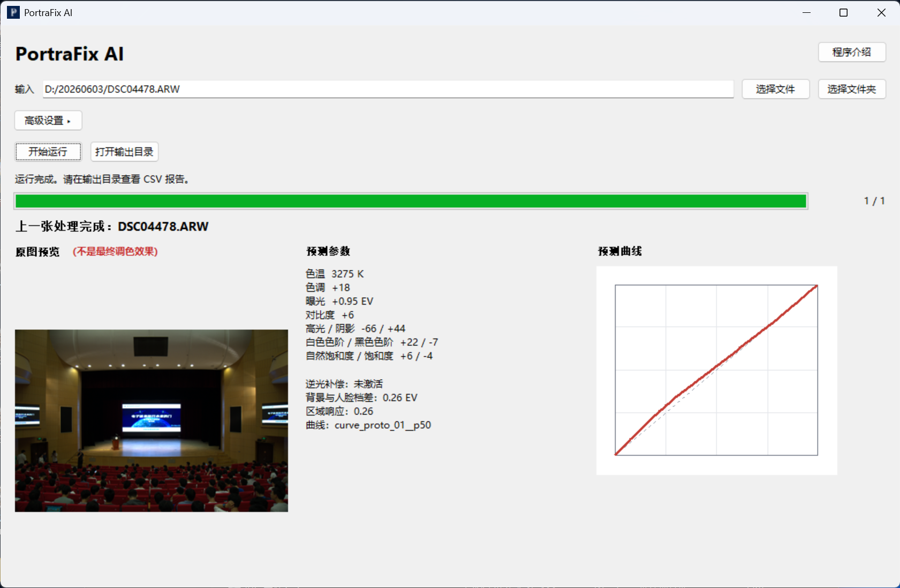This screenshot has width=900, height=588.
Task: Click the 选择文件夹 button
Action: tap(852, 89)
